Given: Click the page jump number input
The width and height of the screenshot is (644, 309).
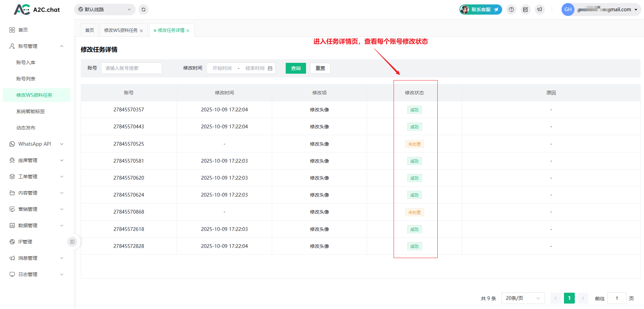Looking at the screenshot, I should coord(617,298).
